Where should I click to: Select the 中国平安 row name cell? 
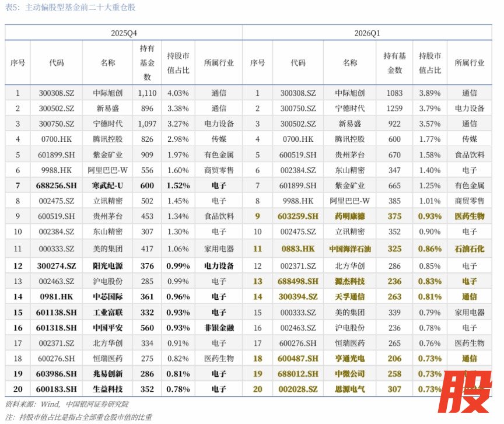coord(107,328)
